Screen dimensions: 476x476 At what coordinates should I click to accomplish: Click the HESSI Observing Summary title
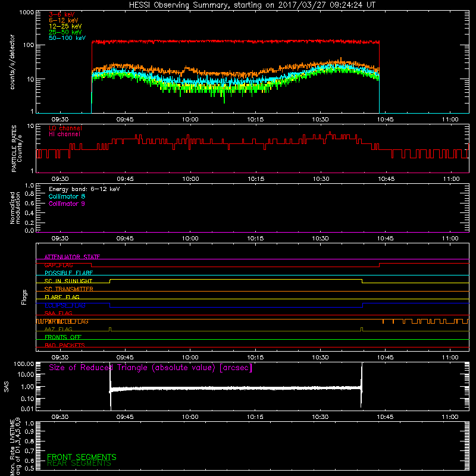pos(252,5)
